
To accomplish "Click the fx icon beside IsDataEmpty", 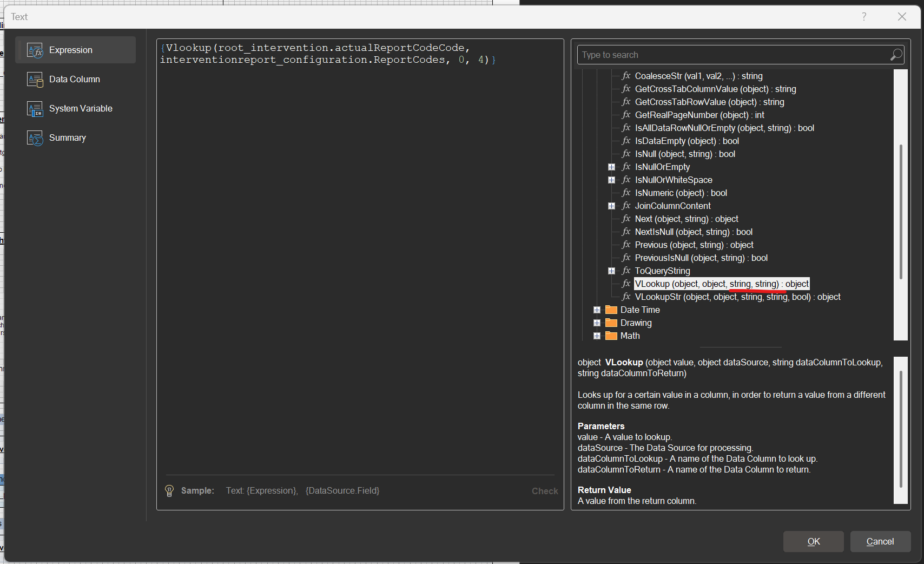I will 626,141.
